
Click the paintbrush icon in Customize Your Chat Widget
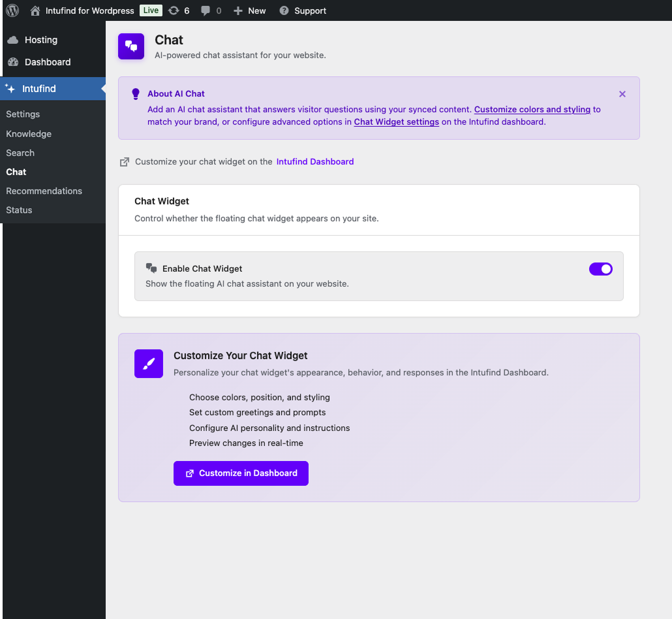[148, 363]
